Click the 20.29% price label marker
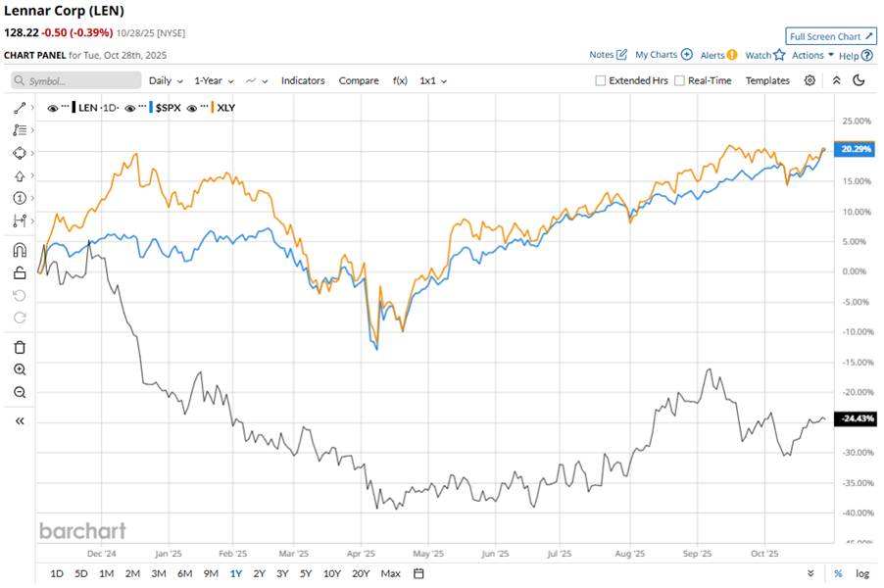884x588 pixels. pos(856,149)
